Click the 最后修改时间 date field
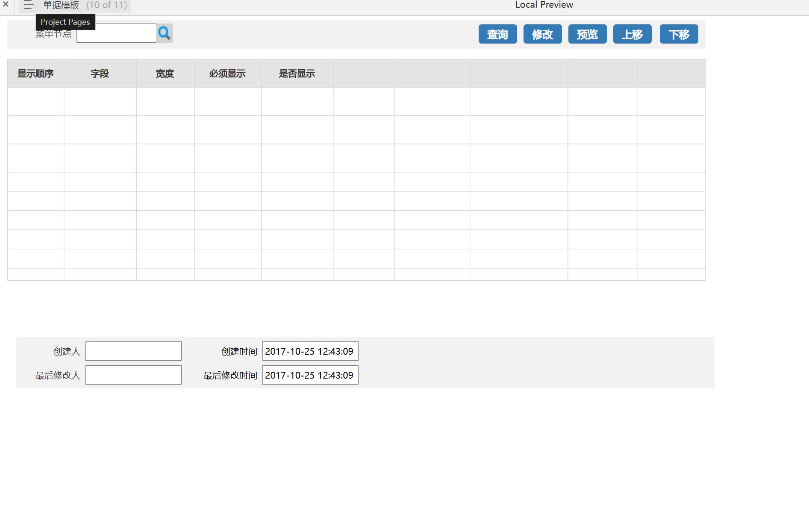This screenshot has height=532, width=809. click(310, 375)
